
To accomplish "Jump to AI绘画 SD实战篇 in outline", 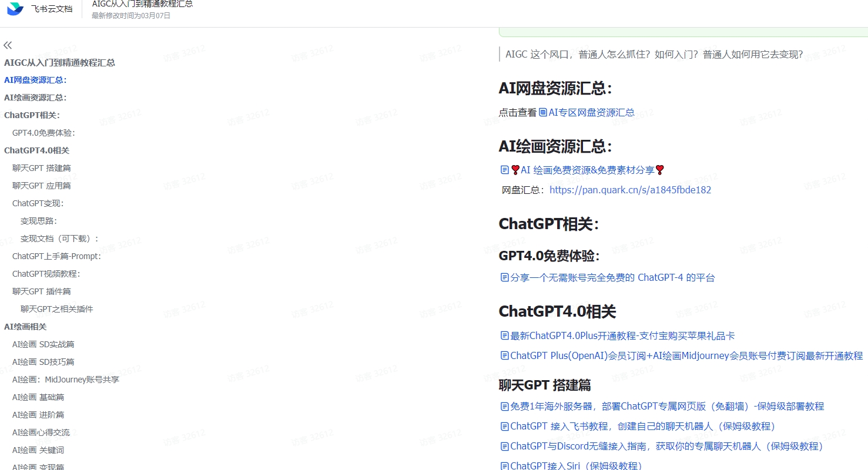I will (43, 344).
